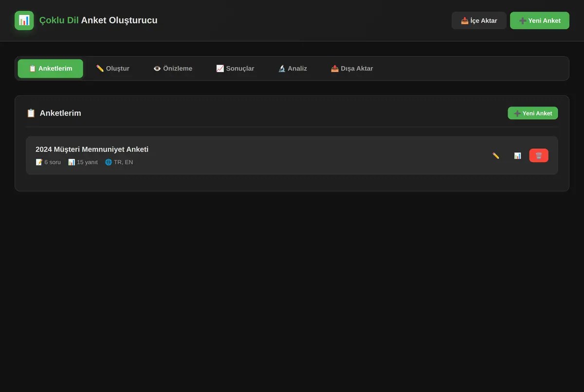View results chart for 2024 survey
Screen dimensions: 584x392
(x=517, y=156)
